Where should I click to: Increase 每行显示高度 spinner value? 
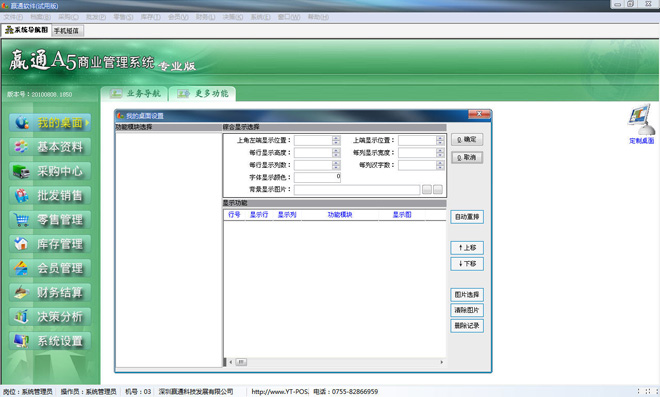(x=336, y=150)
